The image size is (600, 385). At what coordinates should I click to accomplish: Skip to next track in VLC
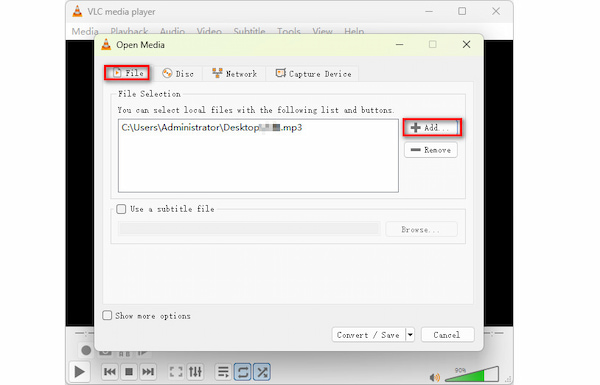(148, 372)
